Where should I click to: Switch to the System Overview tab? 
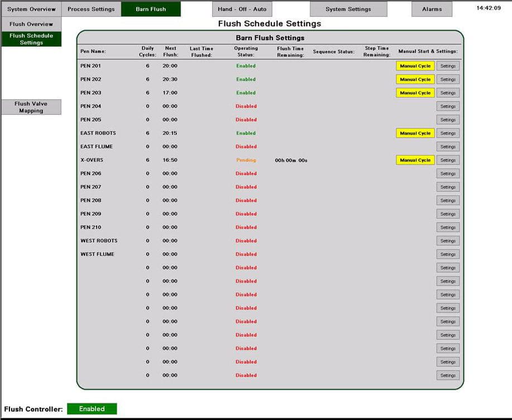pyautogui.click(x=31, y=9)
